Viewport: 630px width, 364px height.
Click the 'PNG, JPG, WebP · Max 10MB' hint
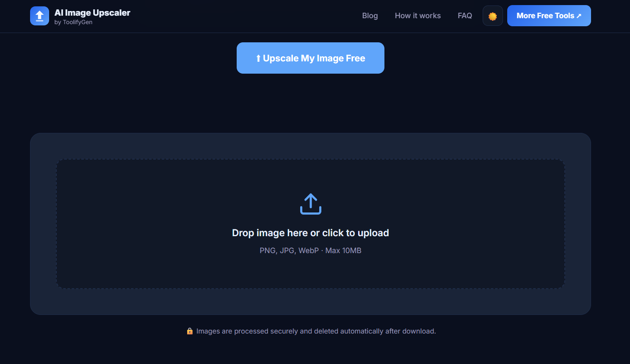tap(310, 250)
